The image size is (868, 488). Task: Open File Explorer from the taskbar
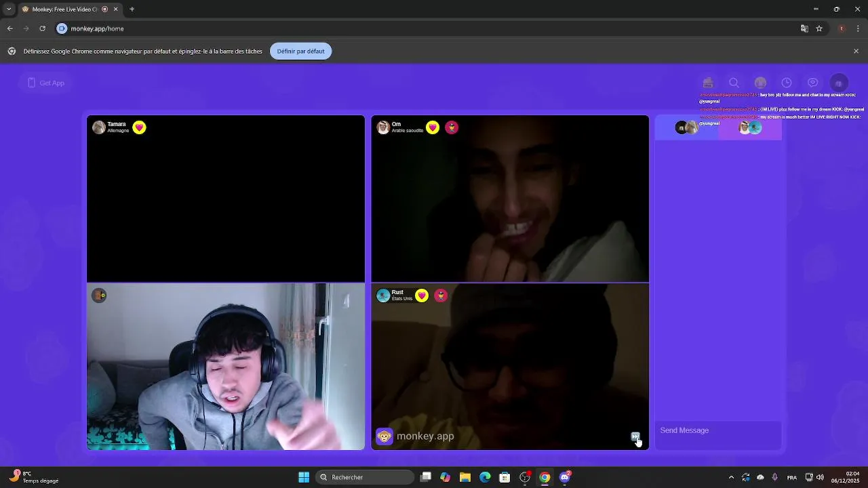pos(465,477)
